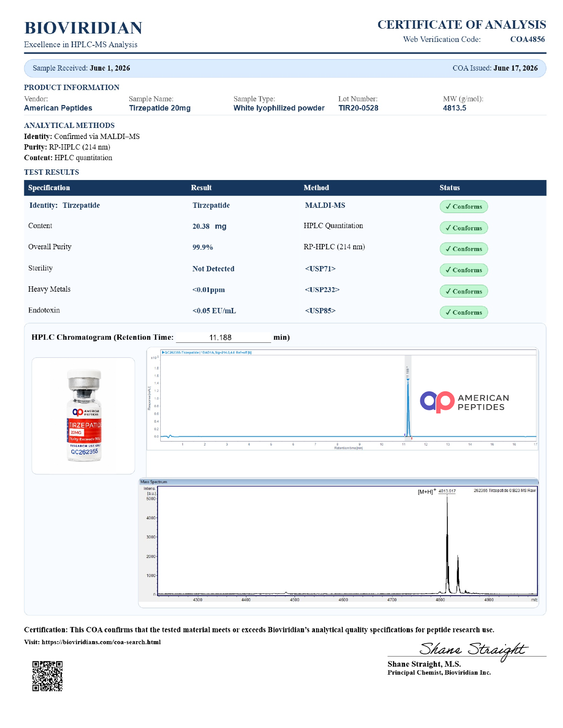
Task: Click the QR code image
Action: (x=48, y=676)
